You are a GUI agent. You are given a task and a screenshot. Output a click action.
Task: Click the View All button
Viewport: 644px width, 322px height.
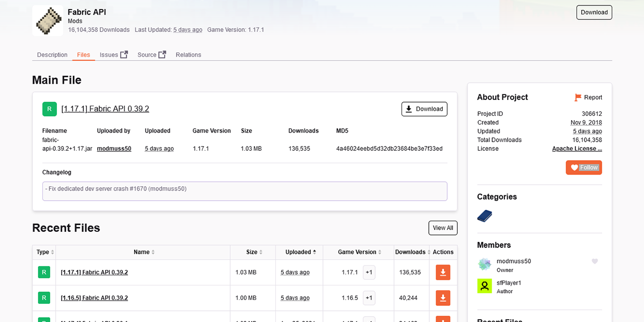(x=443, y=228)
